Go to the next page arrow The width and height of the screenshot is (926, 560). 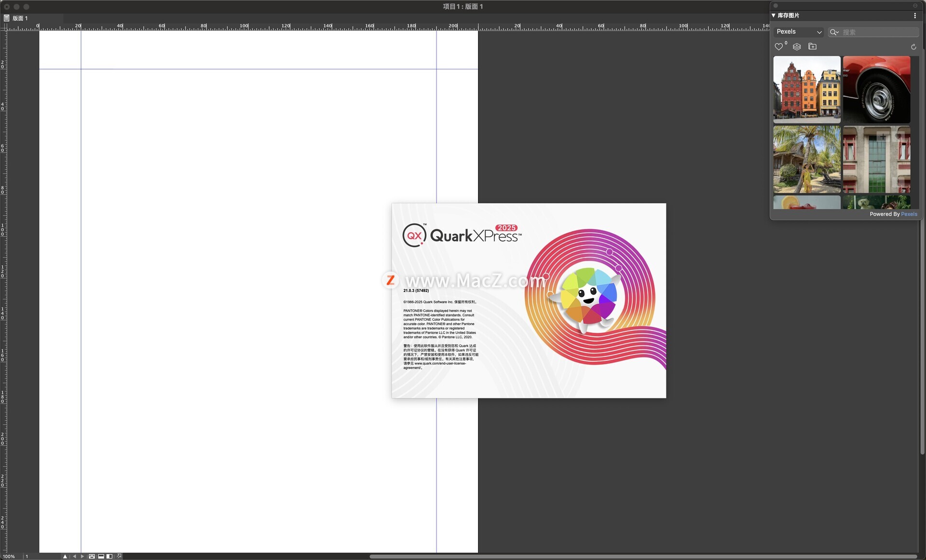[82, 556]
